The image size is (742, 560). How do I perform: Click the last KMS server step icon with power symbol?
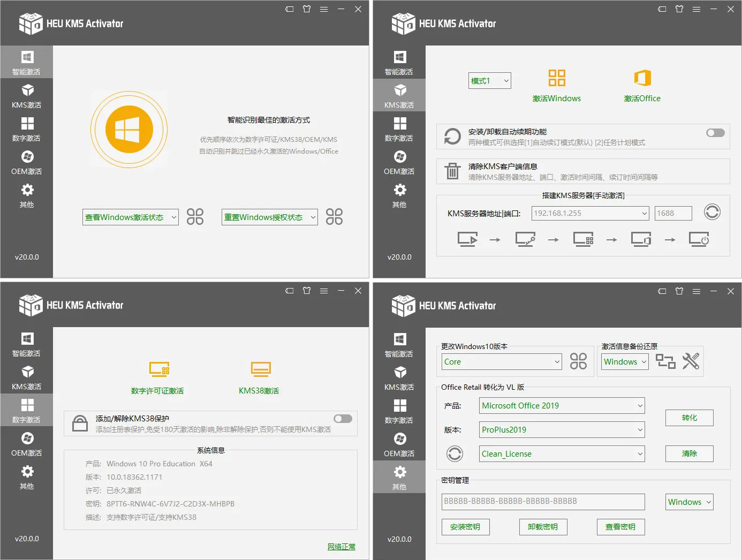(x=699, y=239)
